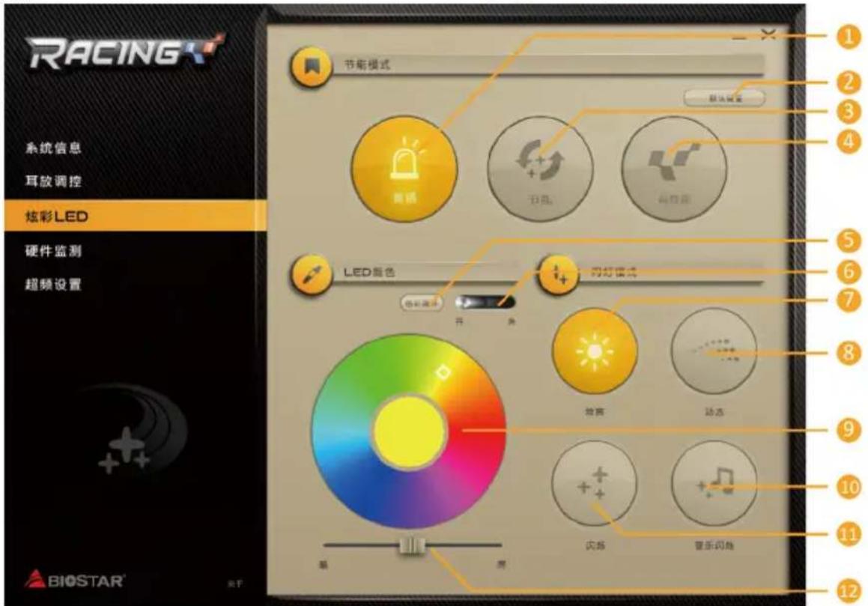Click the default settings button below header

click(725, 98)
